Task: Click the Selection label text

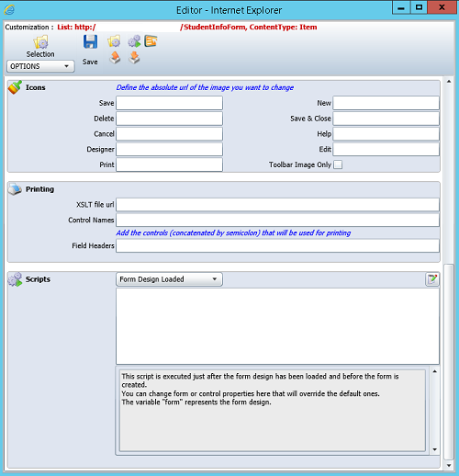Action: pos(40,54)
